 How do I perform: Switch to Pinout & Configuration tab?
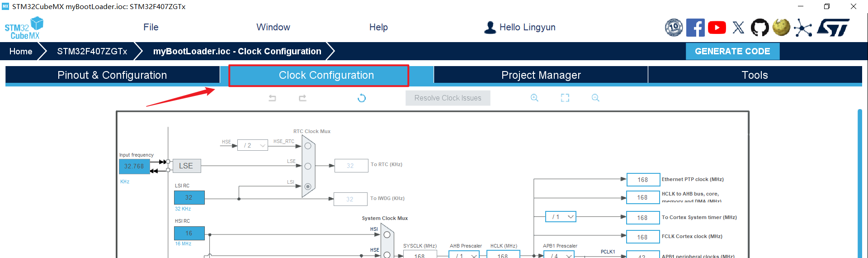tap(112, 75)
